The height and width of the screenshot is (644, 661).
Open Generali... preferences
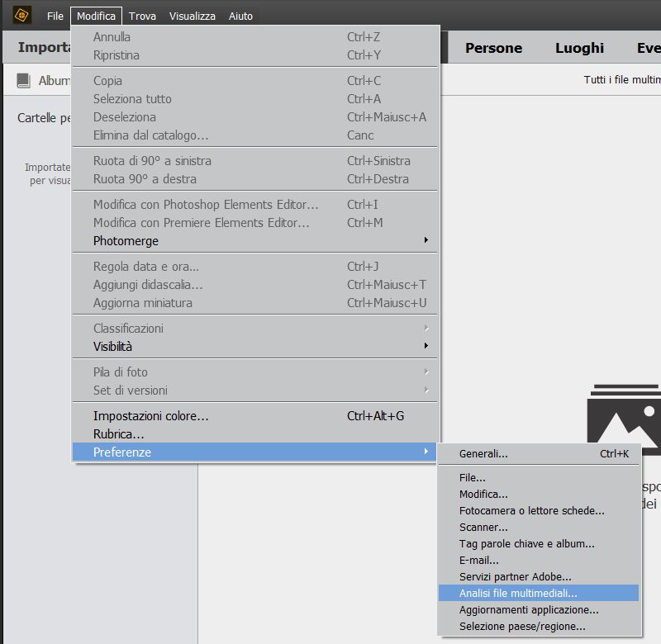click(539, 454)
